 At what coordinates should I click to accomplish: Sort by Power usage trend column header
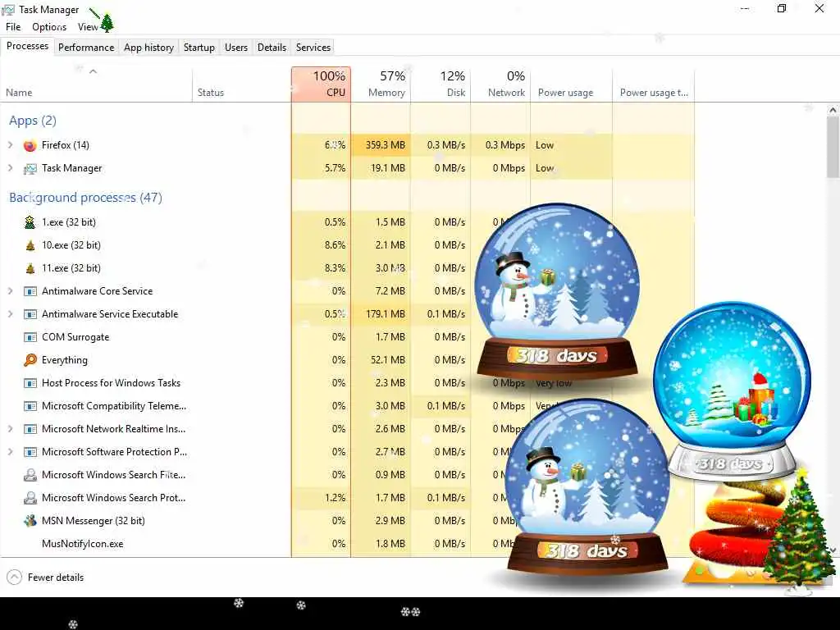click(x=654, y=84)
